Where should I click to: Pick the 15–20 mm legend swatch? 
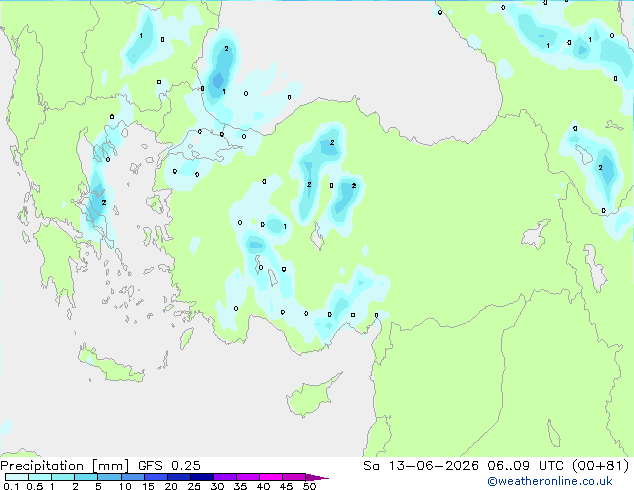tap(156, 477)
